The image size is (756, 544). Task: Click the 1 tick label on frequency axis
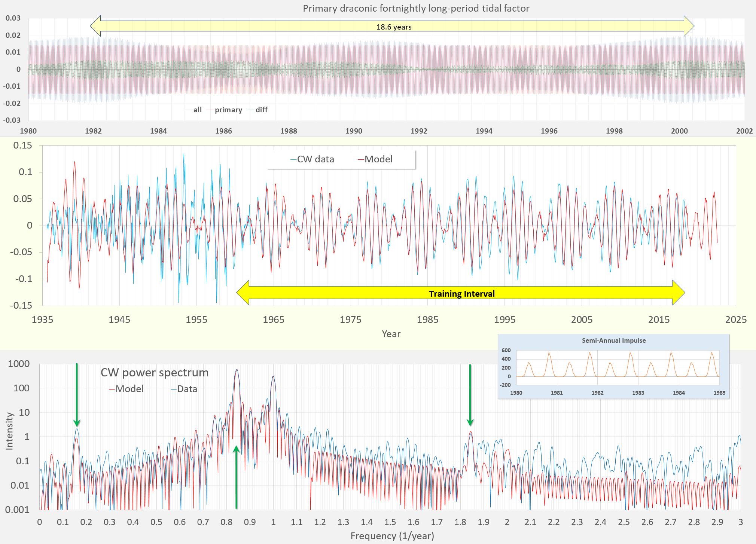(273, 522)
